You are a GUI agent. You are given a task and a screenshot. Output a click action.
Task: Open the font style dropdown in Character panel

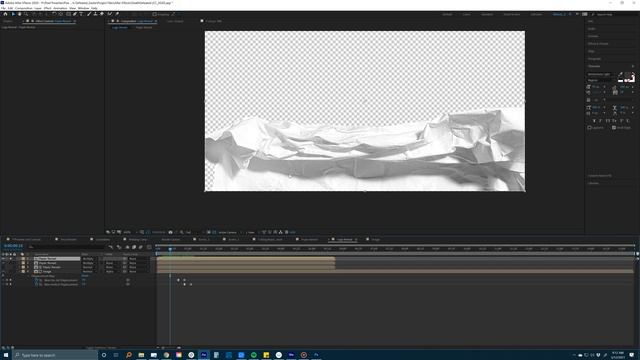tap(601, 80)
